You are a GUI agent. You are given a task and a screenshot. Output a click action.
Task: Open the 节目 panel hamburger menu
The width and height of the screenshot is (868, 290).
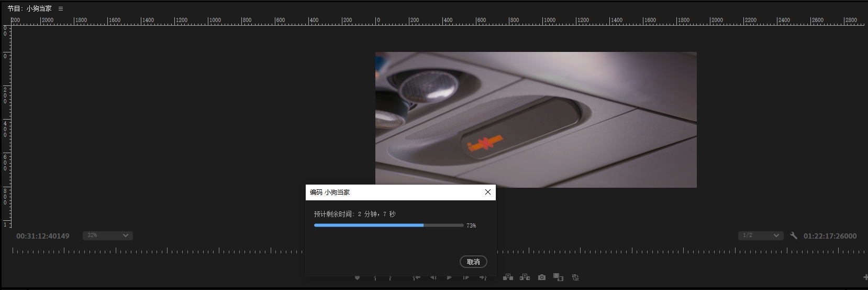coord(61,9)
